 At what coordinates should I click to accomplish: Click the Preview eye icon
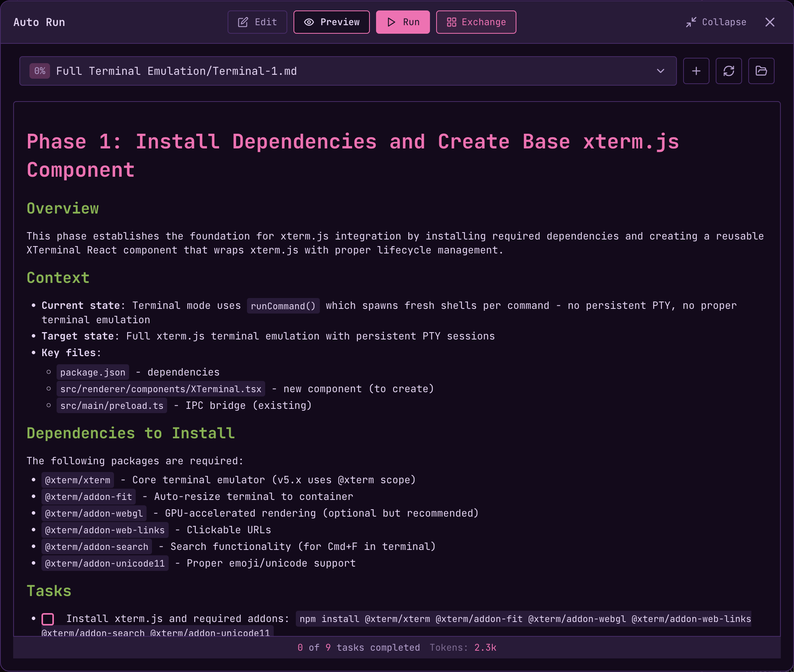point(309,22)
